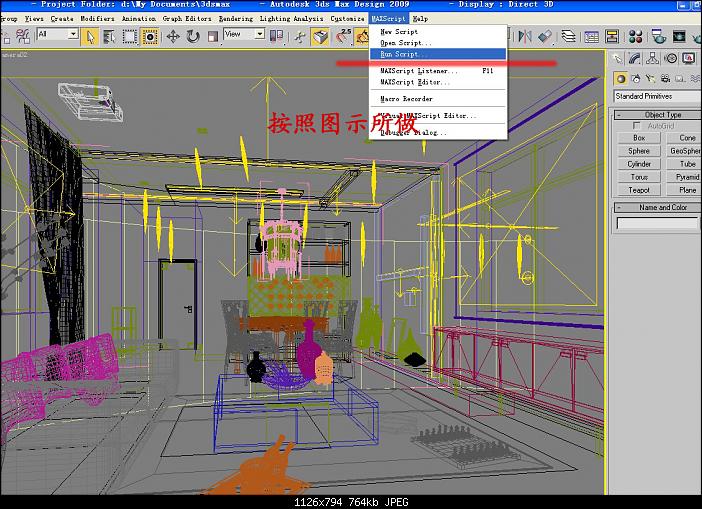Open the Layer Manager icon

pos(568,36)
